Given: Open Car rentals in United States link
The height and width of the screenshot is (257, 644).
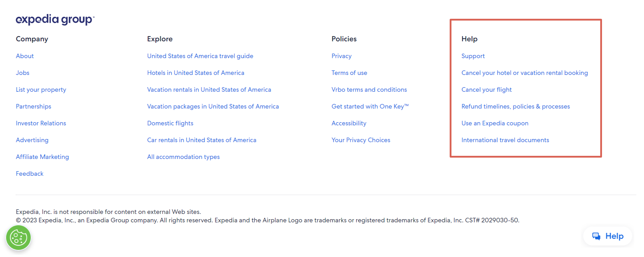Looking at the screenshot, I should click(201, 140).
